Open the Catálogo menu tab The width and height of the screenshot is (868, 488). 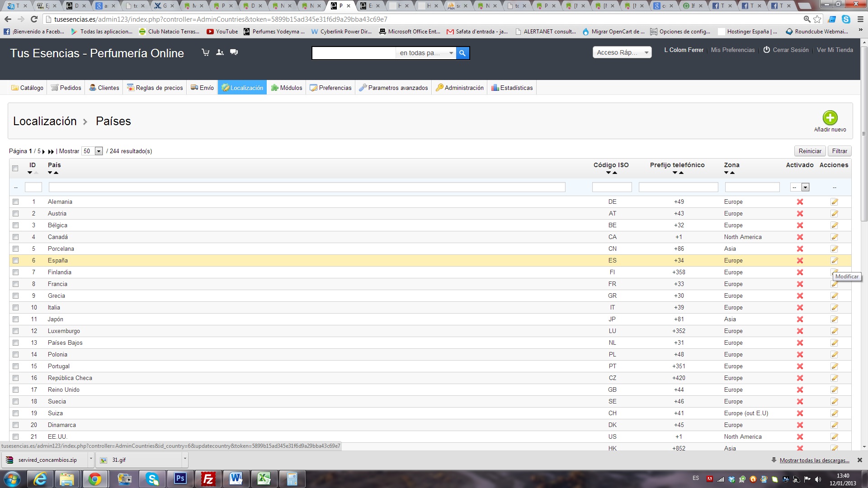click(28, 88)
